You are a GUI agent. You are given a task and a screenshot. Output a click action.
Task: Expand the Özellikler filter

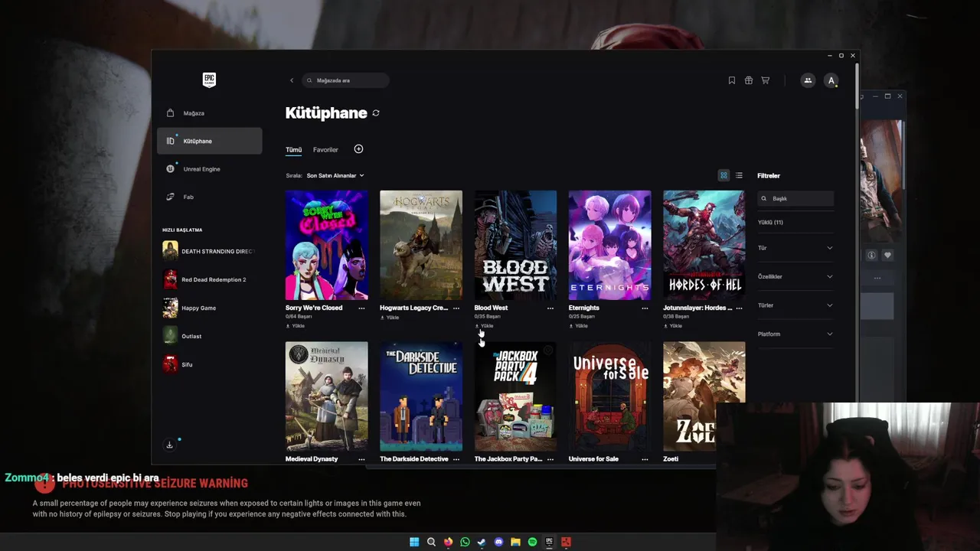(795, 276)
